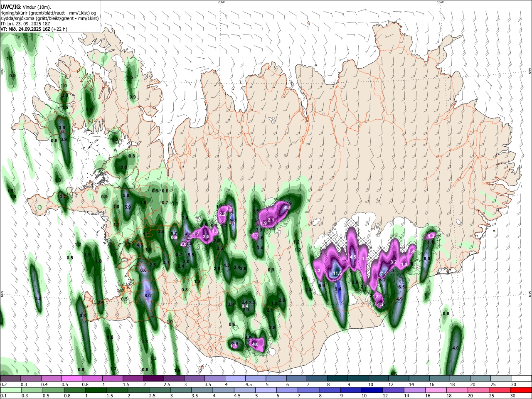
Task: Click the 'UWC/IG: Vindur (10m)' title line
Action: [x=25, y=7]
